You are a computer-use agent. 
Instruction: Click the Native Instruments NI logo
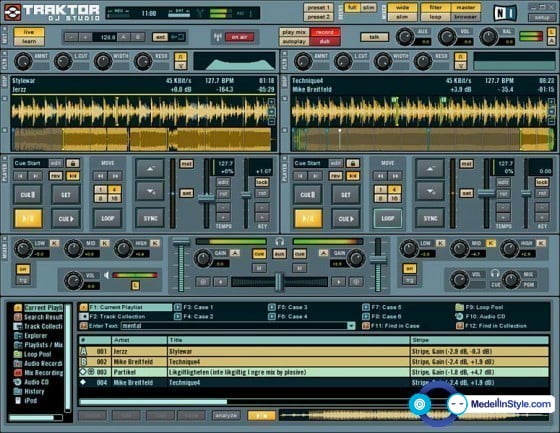[x=505, y=13]
